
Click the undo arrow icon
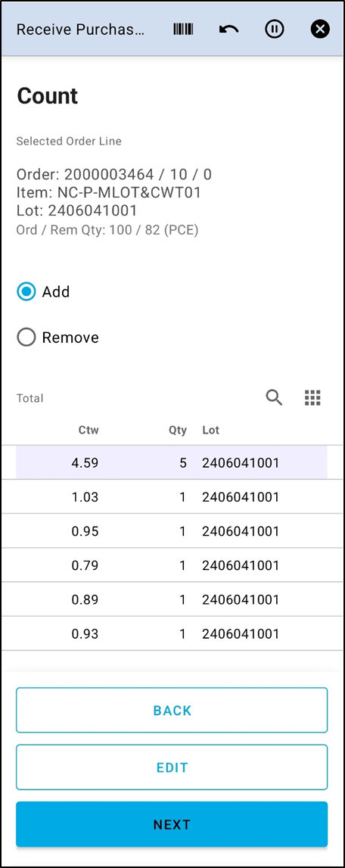click(x=228, y=30)
